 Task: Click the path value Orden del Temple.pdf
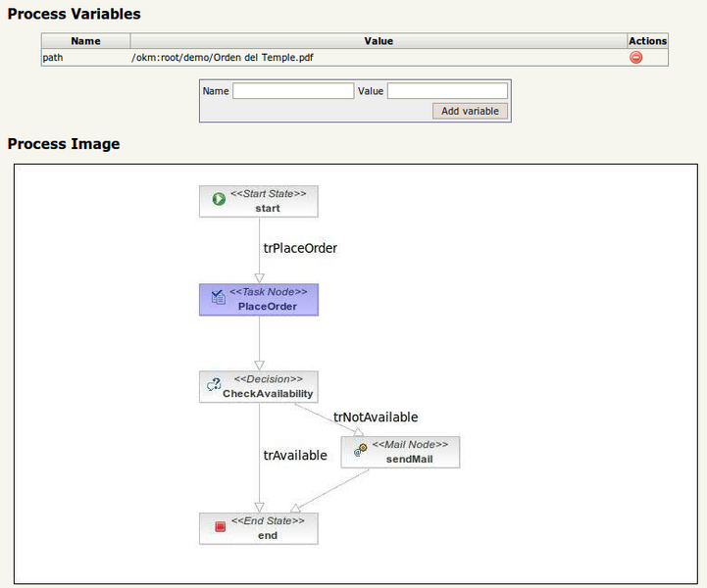coord(223,58)
